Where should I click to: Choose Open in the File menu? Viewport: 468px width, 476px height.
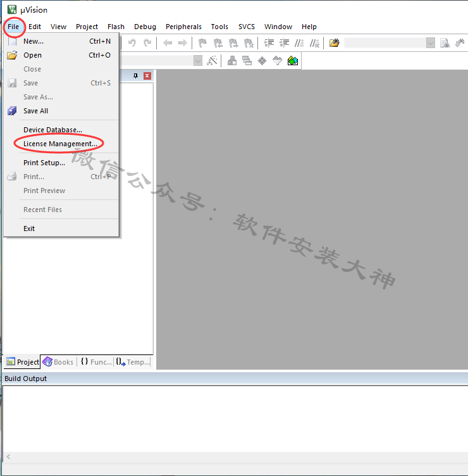coord(61,55)
